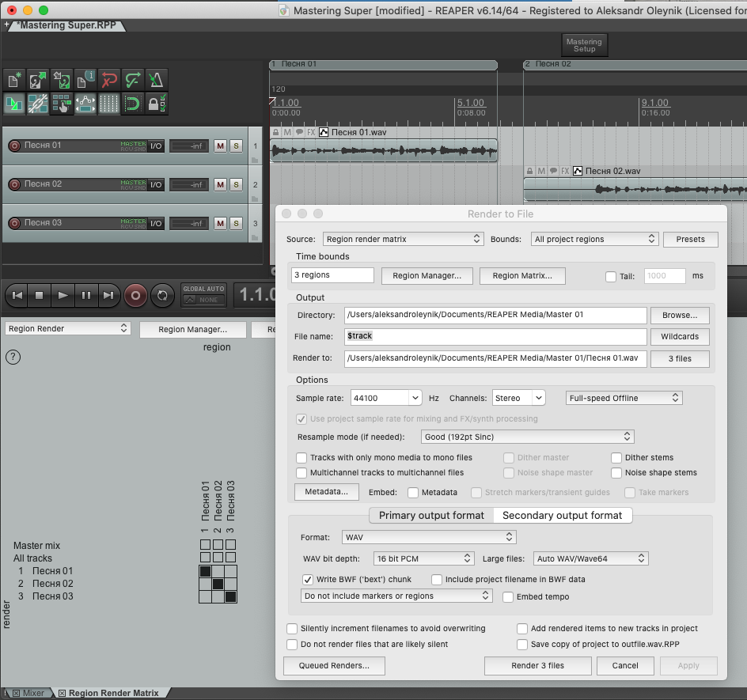The image size is (747, 700).
Task: Enable Dither stems checkbox
Action: (616, 458)
